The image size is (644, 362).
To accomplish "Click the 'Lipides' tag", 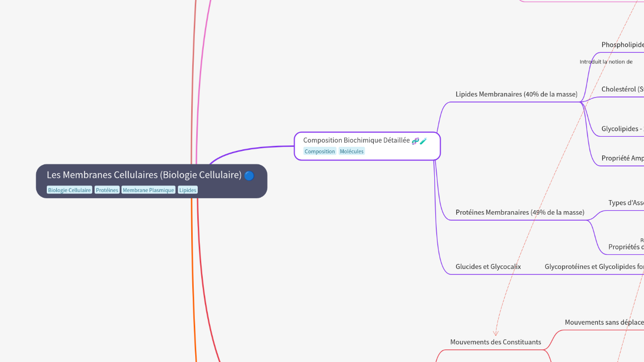I will 188,190.
